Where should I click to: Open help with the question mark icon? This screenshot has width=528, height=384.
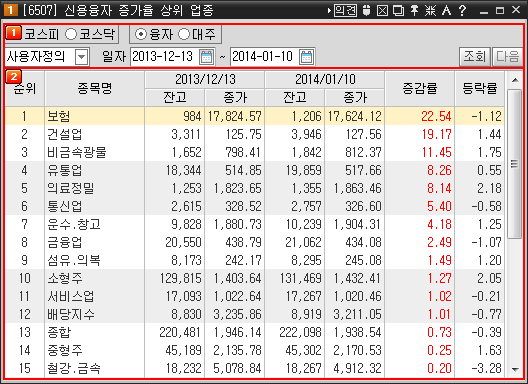462,10
